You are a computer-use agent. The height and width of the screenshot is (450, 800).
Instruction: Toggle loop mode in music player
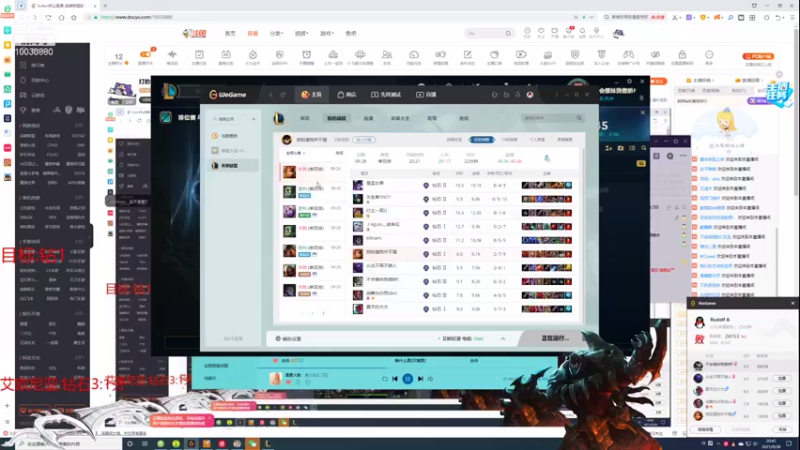point(385,379)
